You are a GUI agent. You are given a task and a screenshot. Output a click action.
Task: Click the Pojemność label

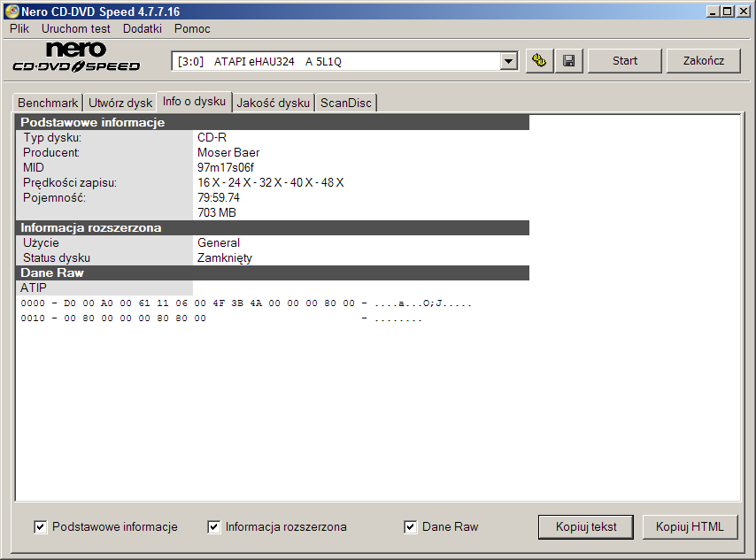click(54, 197)
